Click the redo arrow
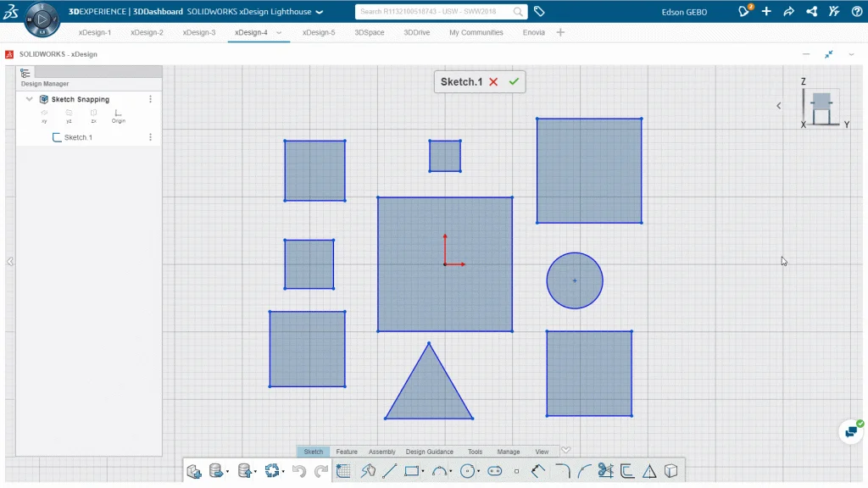868x488 pixels. 321,471
